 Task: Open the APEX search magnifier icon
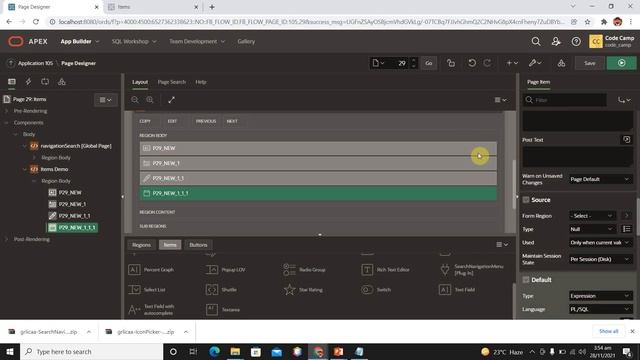(536, 41)
